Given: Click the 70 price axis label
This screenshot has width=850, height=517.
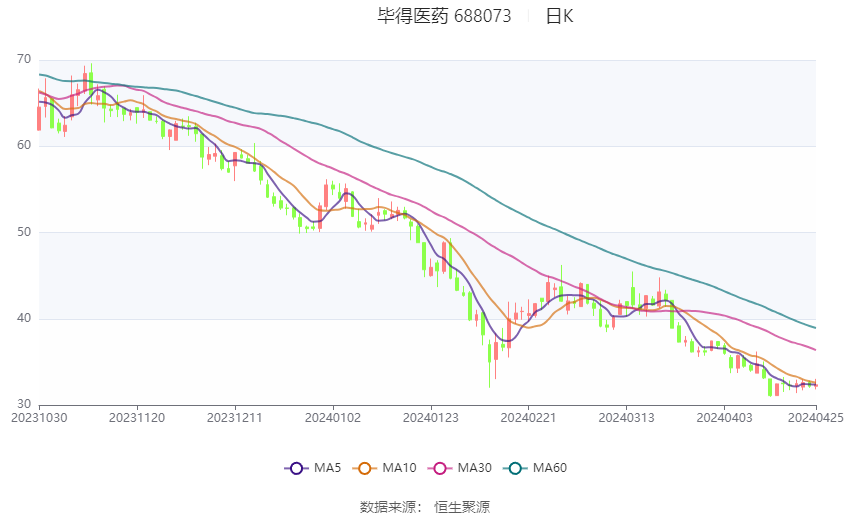Looking at the screenshot, I should (24, 60).
